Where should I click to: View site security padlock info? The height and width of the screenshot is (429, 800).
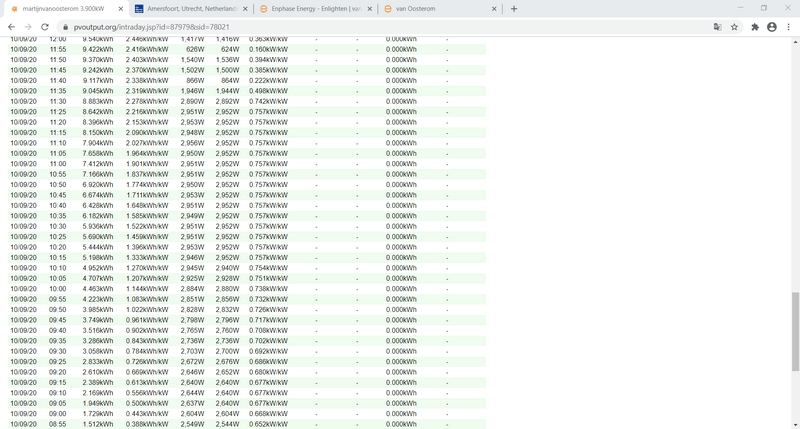pos(65,27)
